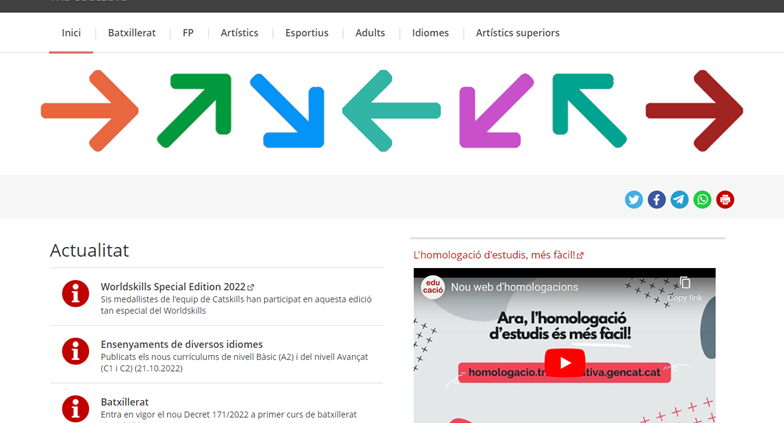Click info icon beside Worldskills Special Edition

(76, 293)
